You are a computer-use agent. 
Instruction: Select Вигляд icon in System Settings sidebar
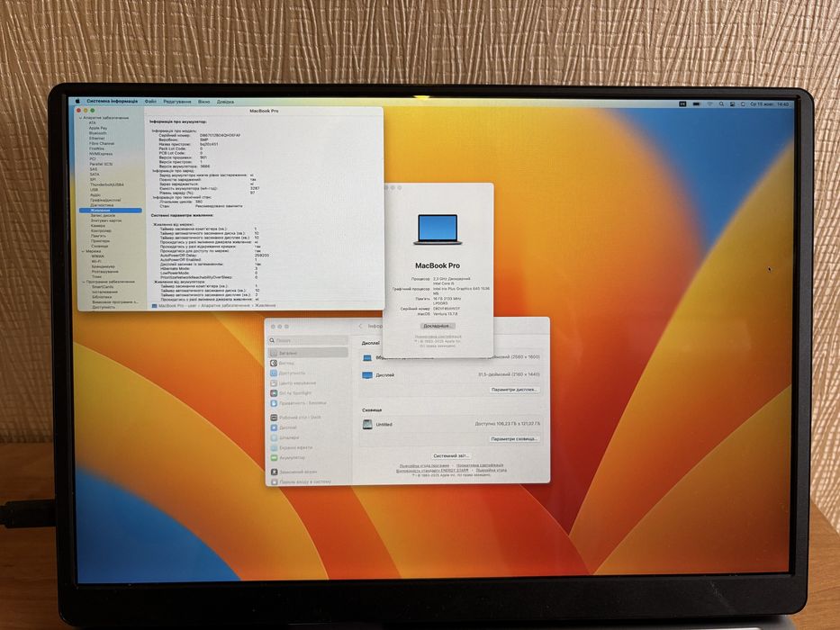click(274, 364)
